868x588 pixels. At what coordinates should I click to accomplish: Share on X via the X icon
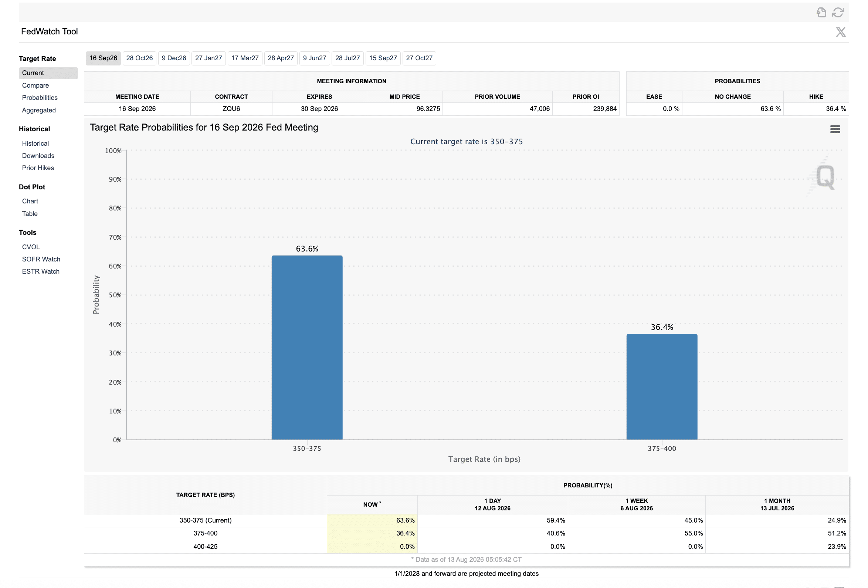[841, 32]
